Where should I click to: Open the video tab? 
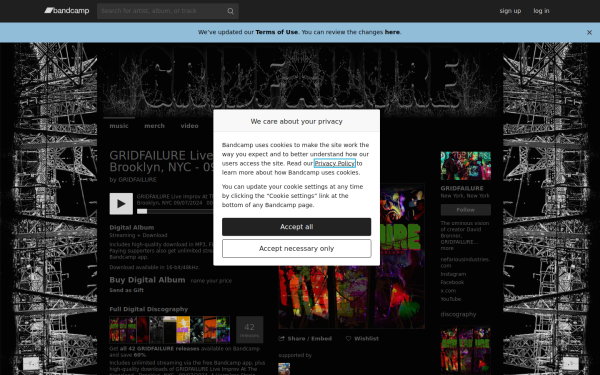tap(189, 126)
